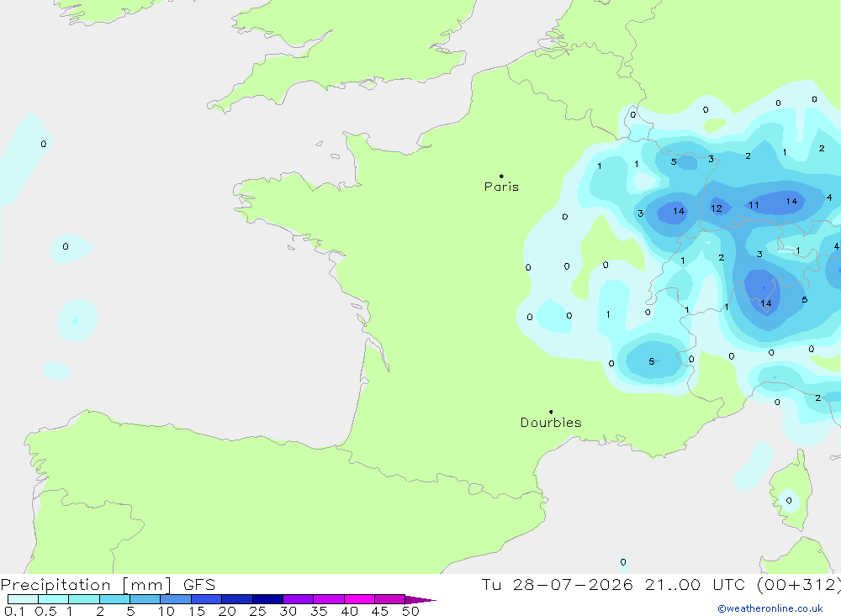Click the 12 precipitation value on the map
This screenshot has width=841, height=616.
[x=717, y=208]
